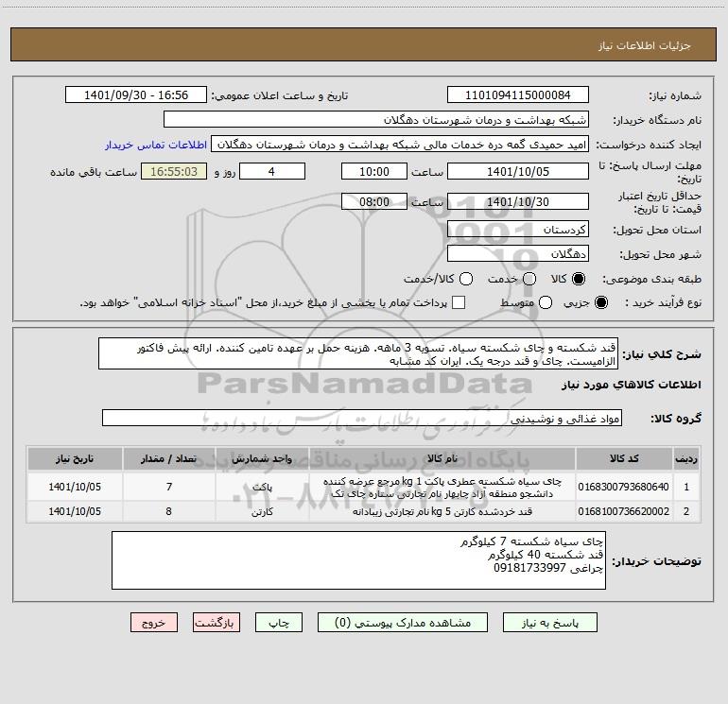The width and height of the screenshot is (728, 704).
Task: Click the buyer organization name field
Action: click(x=376, y=119)
